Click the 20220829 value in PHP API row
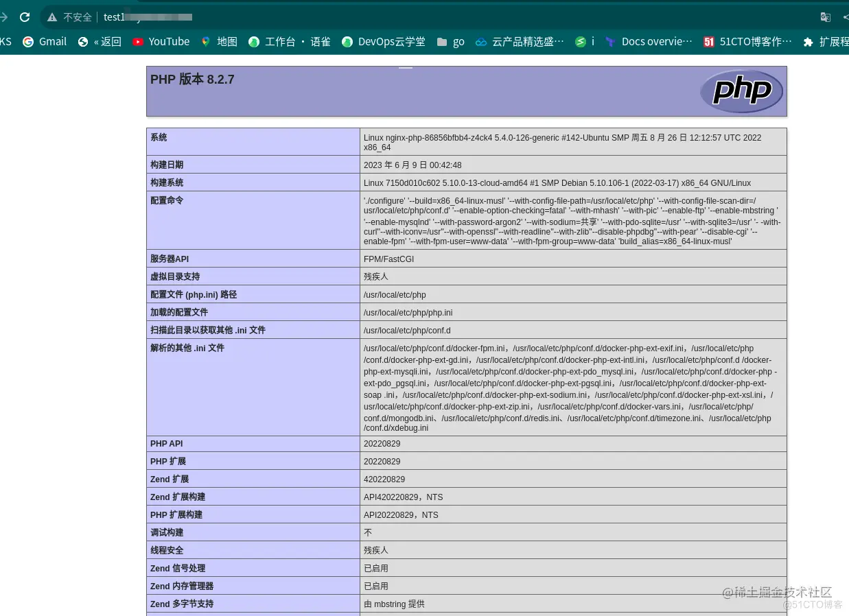 (382, 444)
